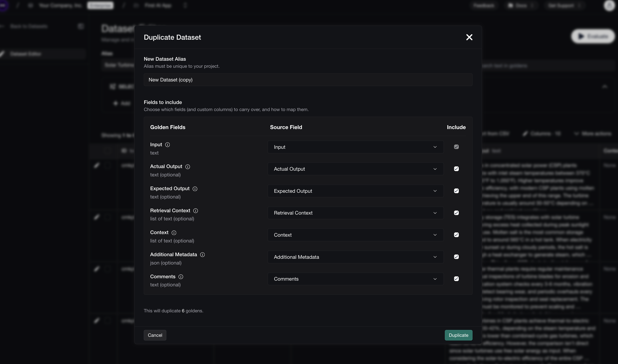Image resolution: width=618 pixels, height=364 pixels.
Task: Click the Actual Output info icon
Action: pos(188,167)
